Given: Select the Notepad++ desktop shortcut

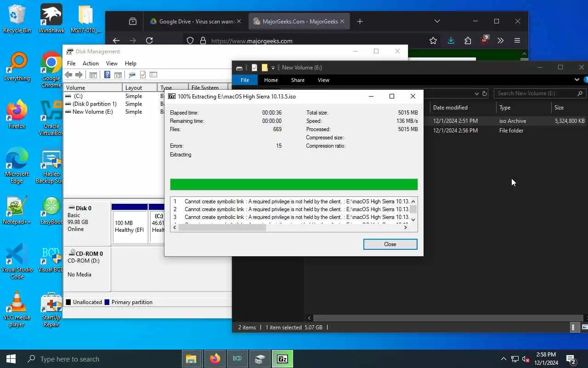Looking at the screenshot, I should [x=17, y=211].
